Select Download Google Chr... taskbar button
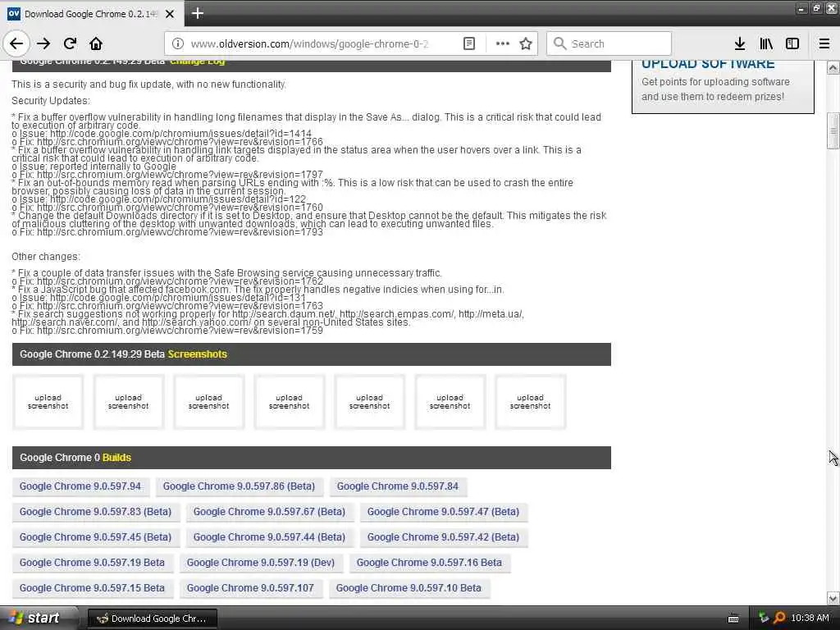The width and height of the screenshot is (840, 630). [152, 619]
